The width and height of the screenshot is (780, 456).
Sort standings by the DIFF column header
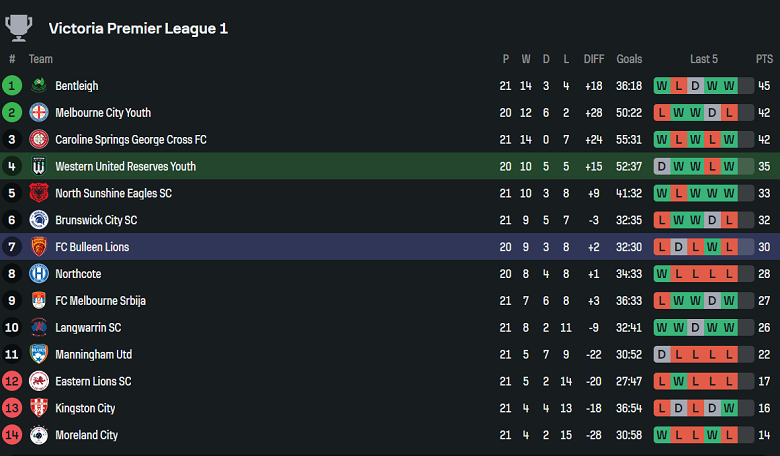point(594,59)
